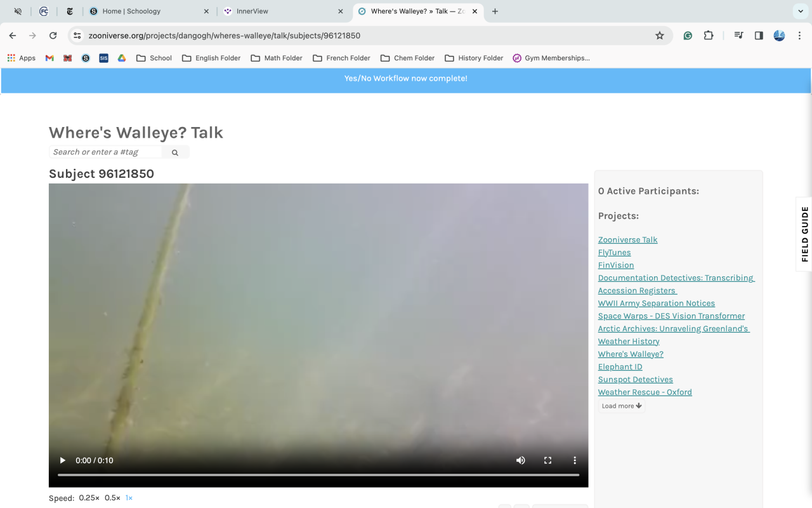Click the talk search magnifier button

175,152
